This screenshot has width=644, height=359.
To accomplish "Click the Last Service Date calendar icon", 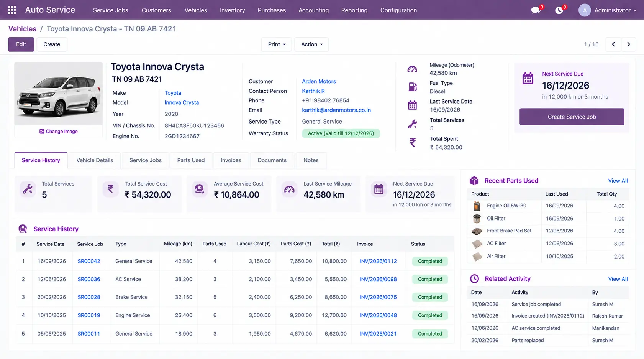I will point(412,105).
